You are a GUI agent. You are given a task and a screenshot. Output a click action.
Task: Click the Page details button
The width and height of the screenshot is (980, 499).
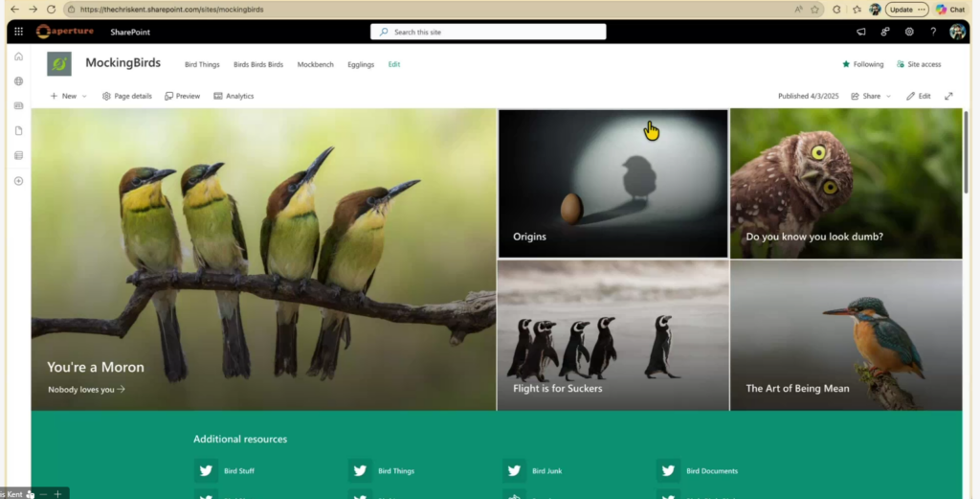click(127, 96)
